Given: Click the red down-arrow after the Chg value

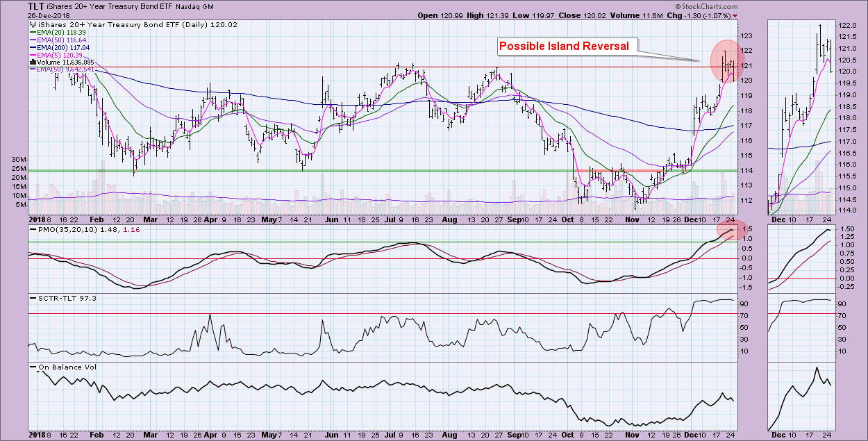Looking at the screenshot, I should [x=735, y=15].
